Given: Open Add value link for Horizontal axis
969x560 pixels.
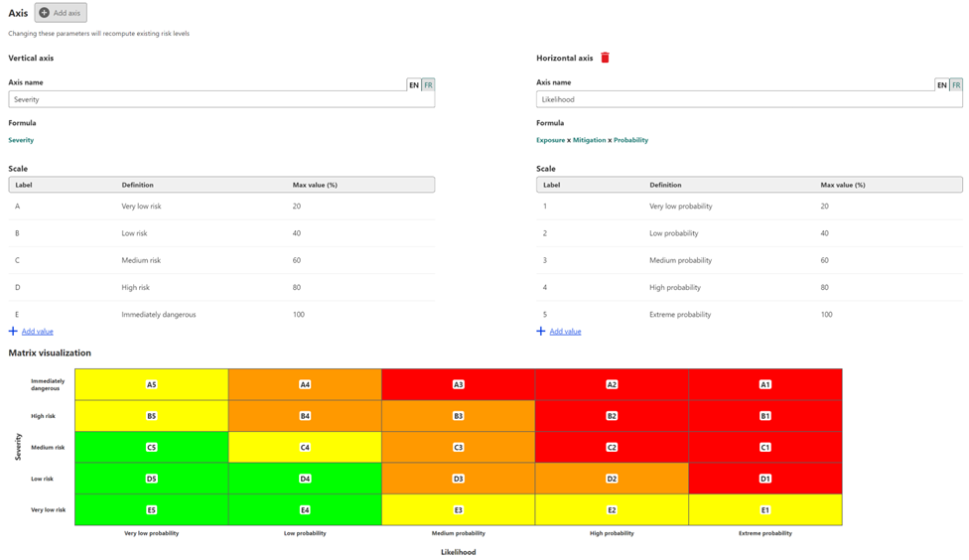Looking at the screenshot, I should click(566, 332).
